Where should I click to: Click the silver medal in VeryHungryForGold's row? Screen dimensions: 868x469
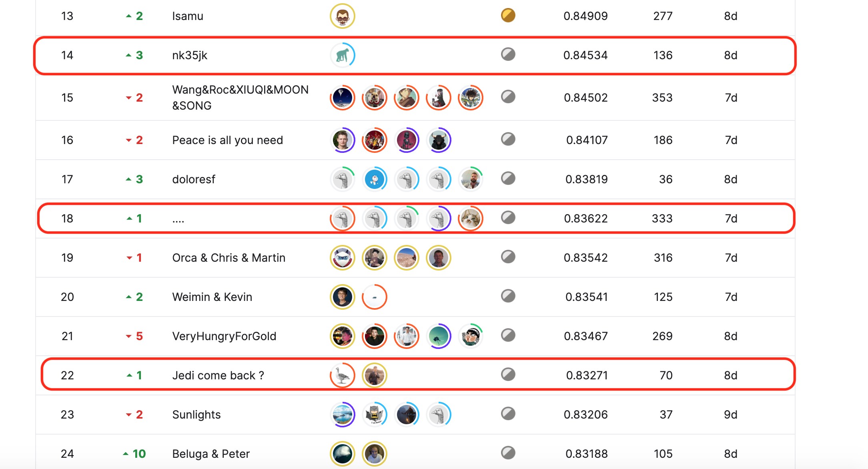tap(508, 335)
